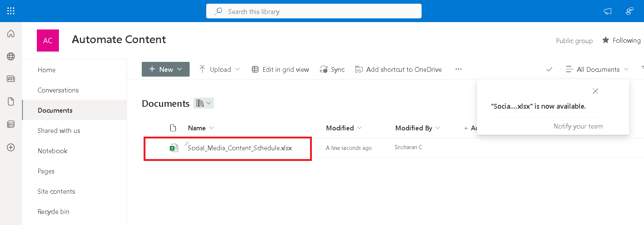Click Notify your team link

(x=578, y=126)
